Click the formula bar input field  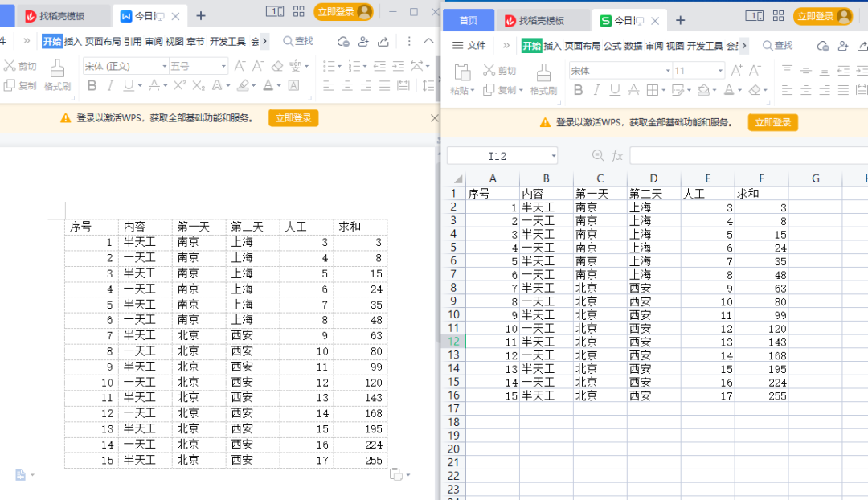748,156
